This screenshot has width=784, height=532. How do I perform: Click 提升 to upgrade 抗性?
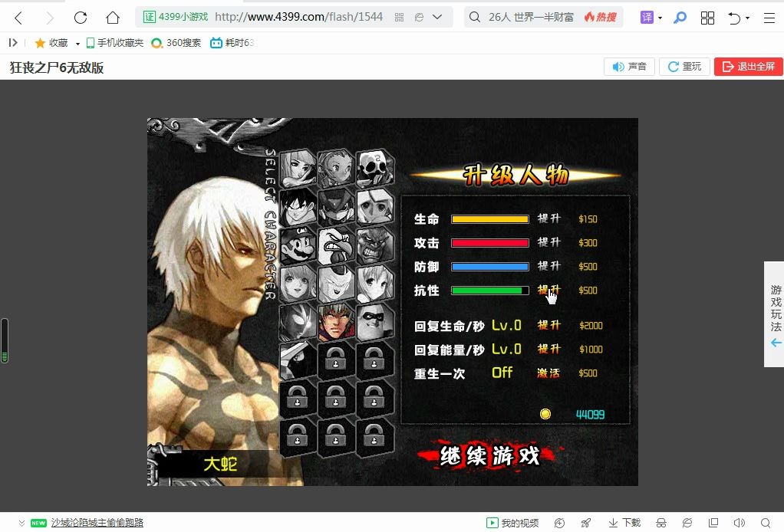point(549,290)
